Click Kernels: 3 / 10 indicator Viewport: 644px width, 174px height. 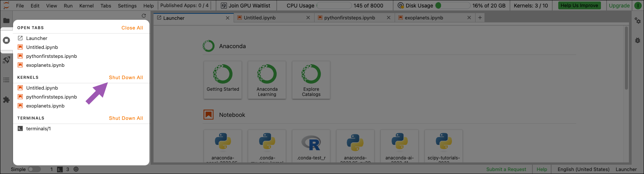(531, 6)
